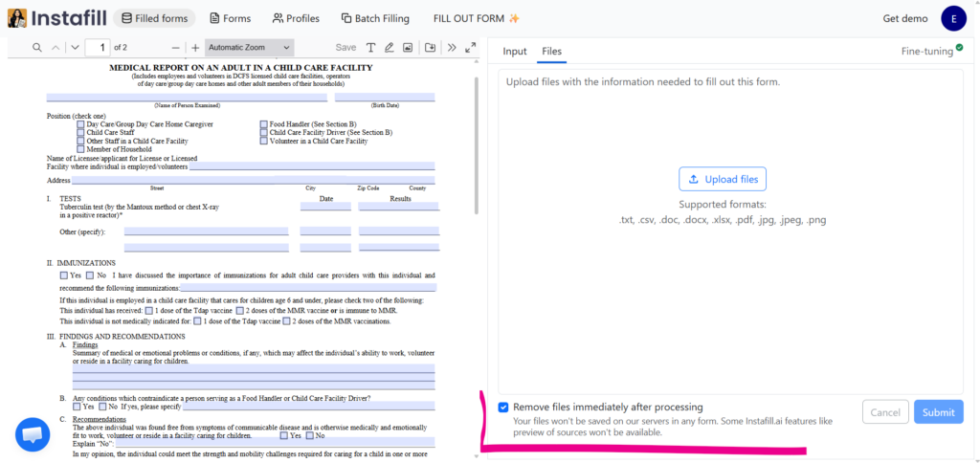Switch to the Input tab
Viewport: 980px width, 463px height.
(515, 51)
